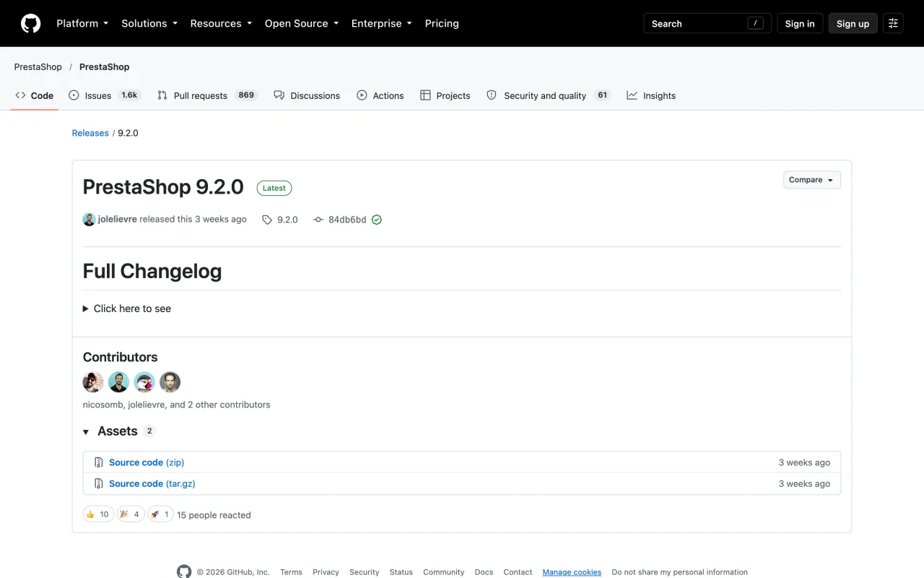Click the Manage cookies link

coord(572,572)
